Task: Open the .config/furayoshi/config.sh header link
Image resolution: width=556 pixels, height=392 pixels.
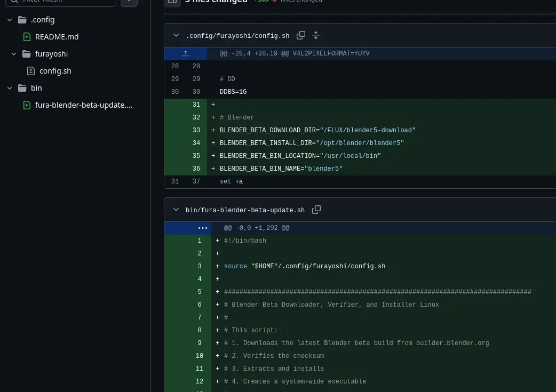Action: 237,36
